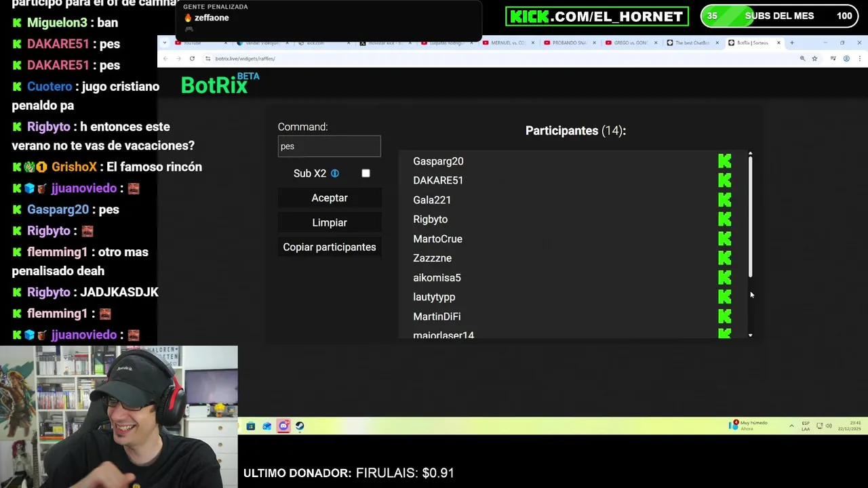Click the Command input field with 'pes'
This screenshot has width=868, height=488.
(x=330, y=146)
